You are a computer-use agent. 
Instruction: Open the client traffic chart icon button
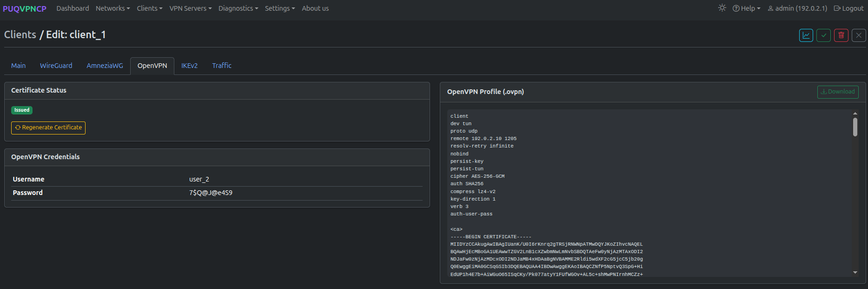[806, 35]
